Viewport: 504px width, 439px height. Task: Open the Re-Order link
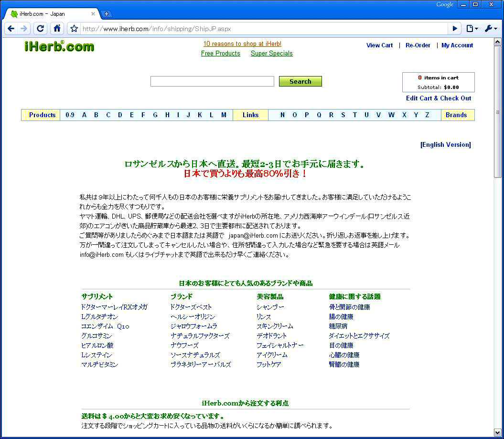418,45
